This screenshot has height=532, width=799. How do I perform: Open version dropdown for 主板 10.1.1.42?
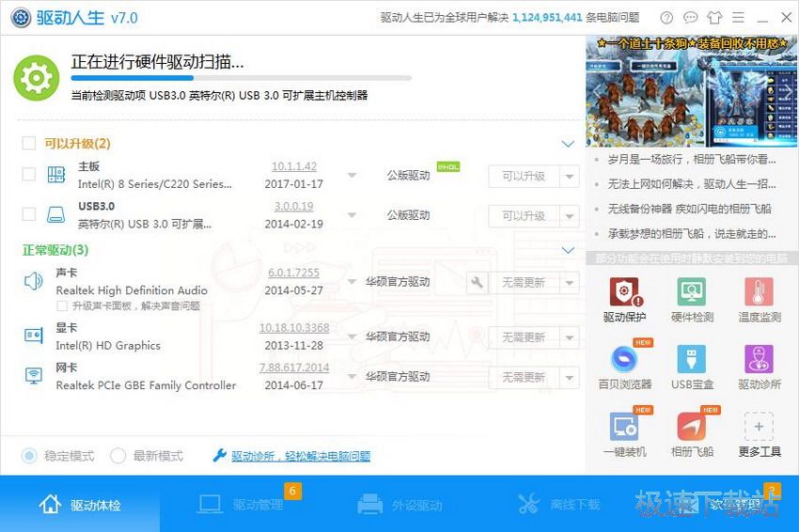(x=352, y=175)
